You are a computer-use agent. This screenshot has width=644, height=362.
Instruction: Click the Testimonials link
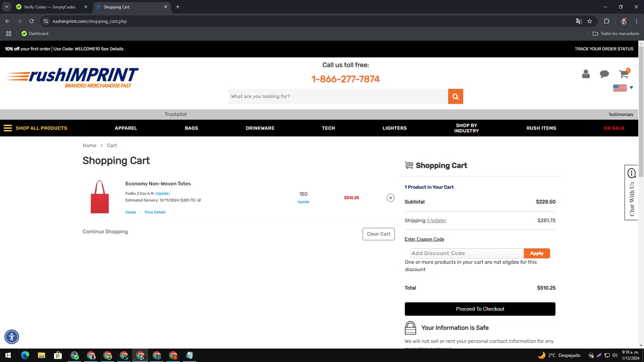(x=620, y=115)
